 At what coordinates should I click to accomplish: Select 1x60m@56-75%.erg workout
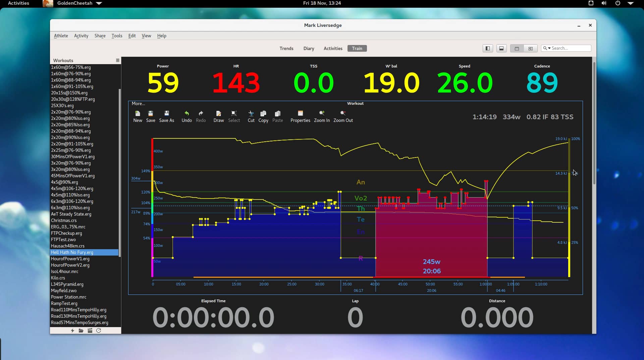pos(84,67)
